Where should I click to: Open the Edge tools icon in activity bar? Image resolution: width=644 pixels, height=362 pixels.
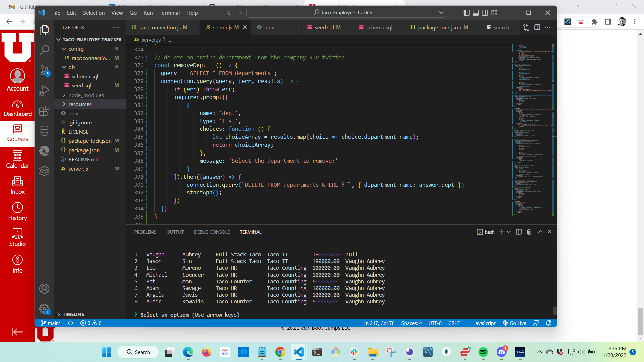coord(44,151)
